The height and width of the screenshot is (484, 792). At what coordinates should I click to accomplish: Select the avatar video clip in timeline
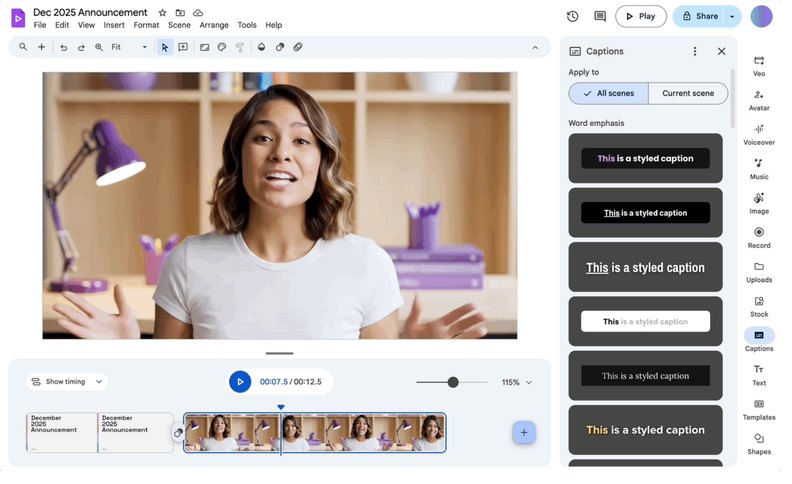(314, 432)
